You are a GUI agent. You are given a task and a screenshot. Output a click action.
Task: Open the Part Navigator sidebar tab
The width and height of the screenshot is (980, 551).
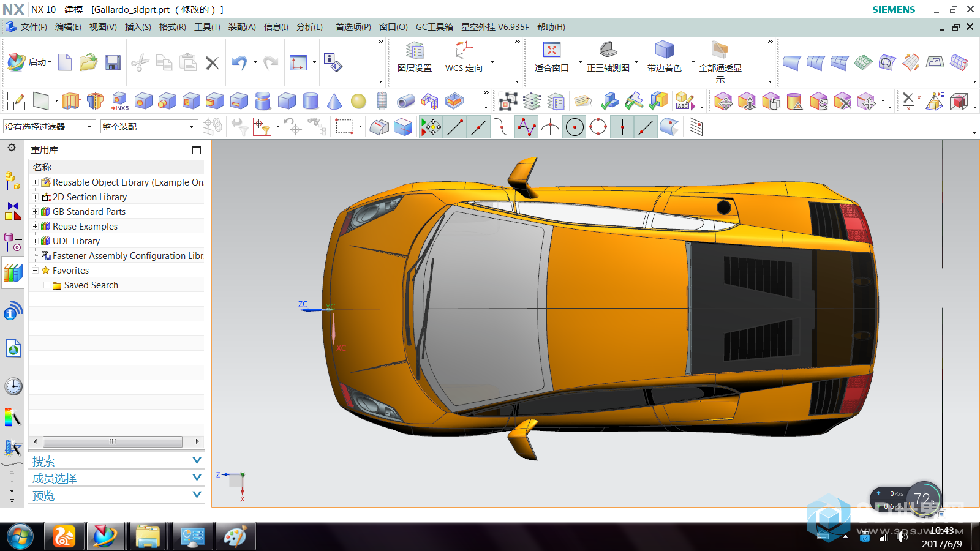coord(13,242)
